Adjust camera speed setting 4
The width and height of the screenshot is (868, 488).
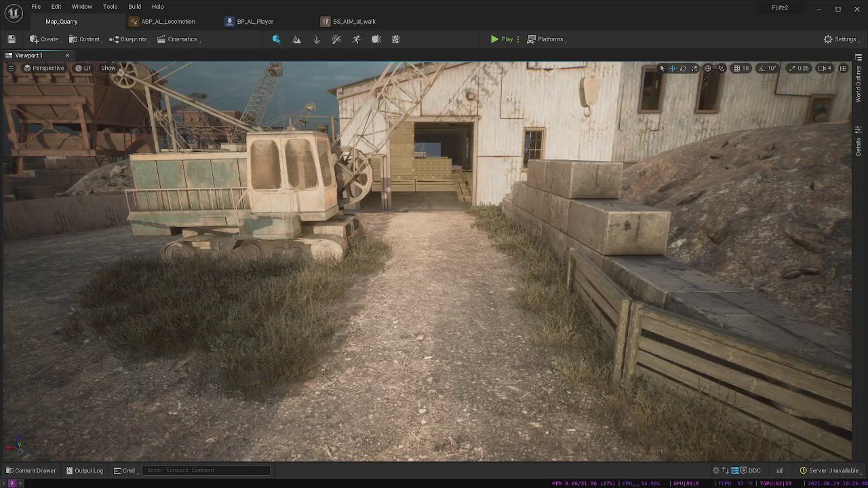[825, 68]
